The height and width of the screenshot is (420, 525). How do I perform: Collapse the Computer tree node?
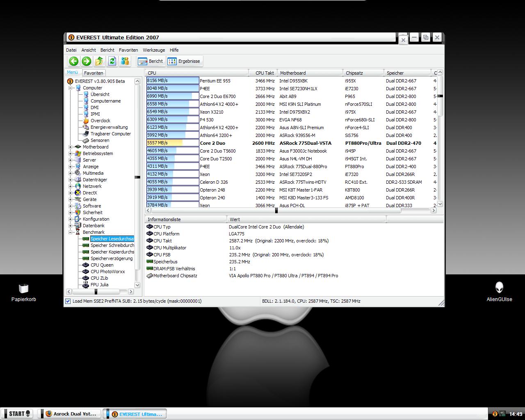(71, 88)
